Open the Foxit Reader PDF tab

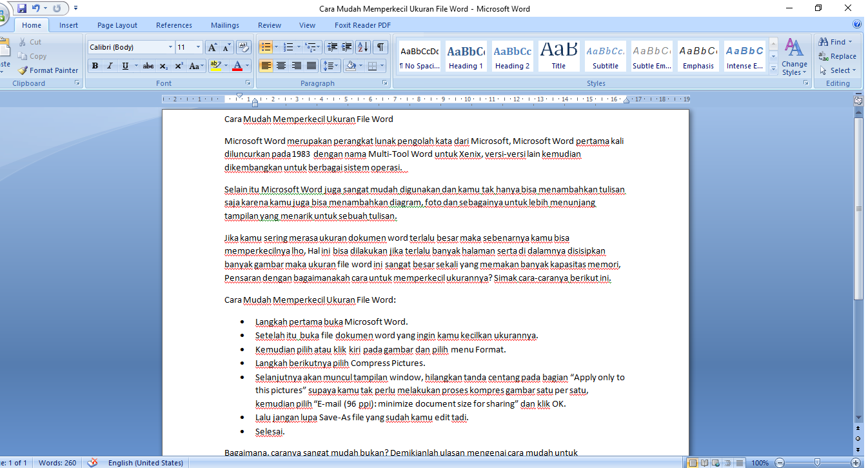point(362,25)
